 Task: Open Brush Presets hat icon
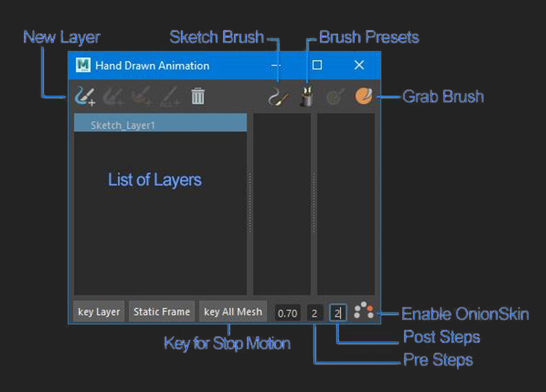coord(307,97)
